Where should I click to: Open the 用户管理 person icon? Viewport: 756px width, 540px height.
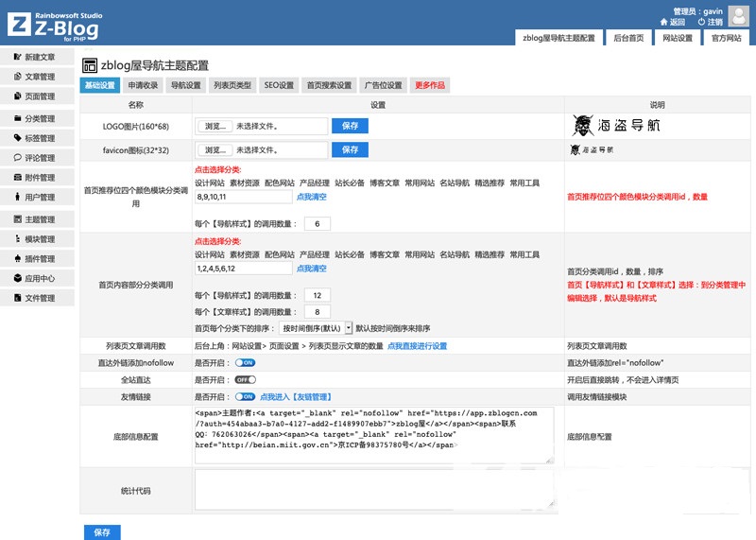(x=17, y=197)
